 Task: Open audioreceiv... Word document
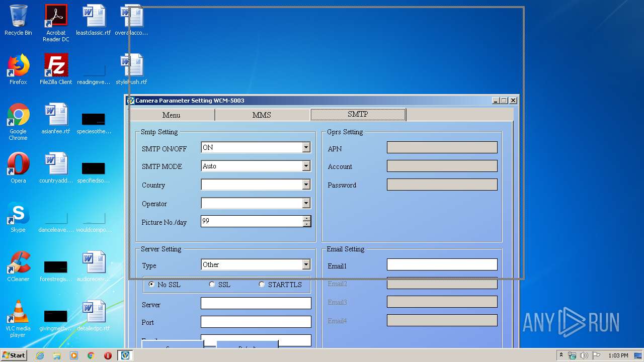point(94,267)
